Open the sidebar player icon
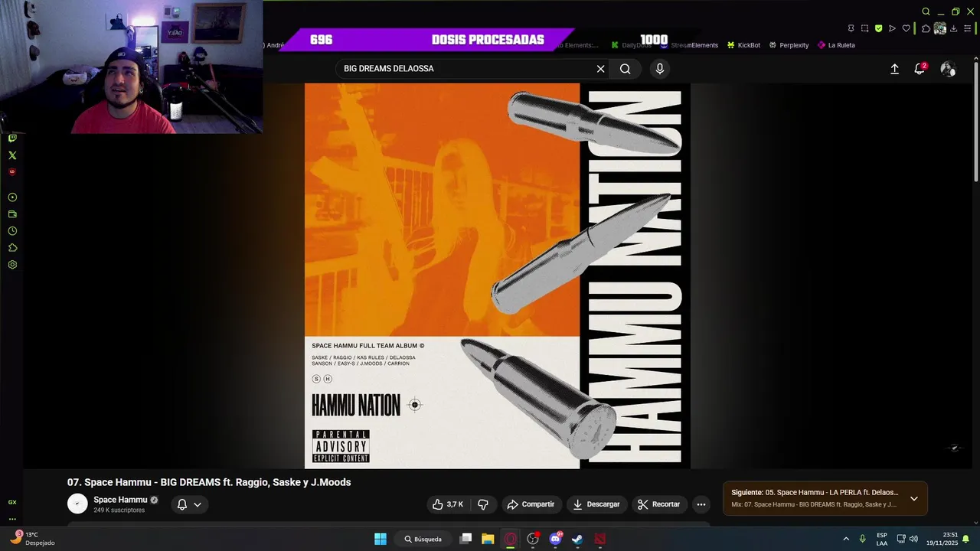Screen dimensions: 980x551 point(12,197)
